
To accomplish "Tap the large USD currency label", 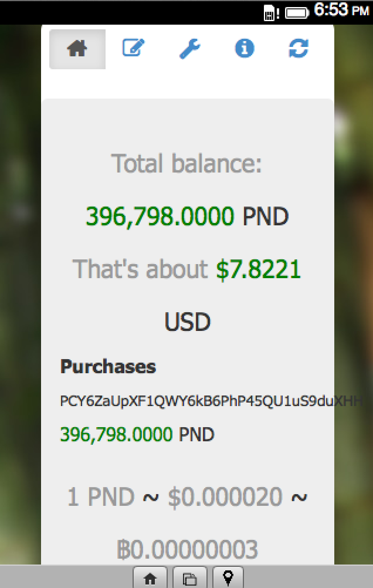I will tap(187, 322).
